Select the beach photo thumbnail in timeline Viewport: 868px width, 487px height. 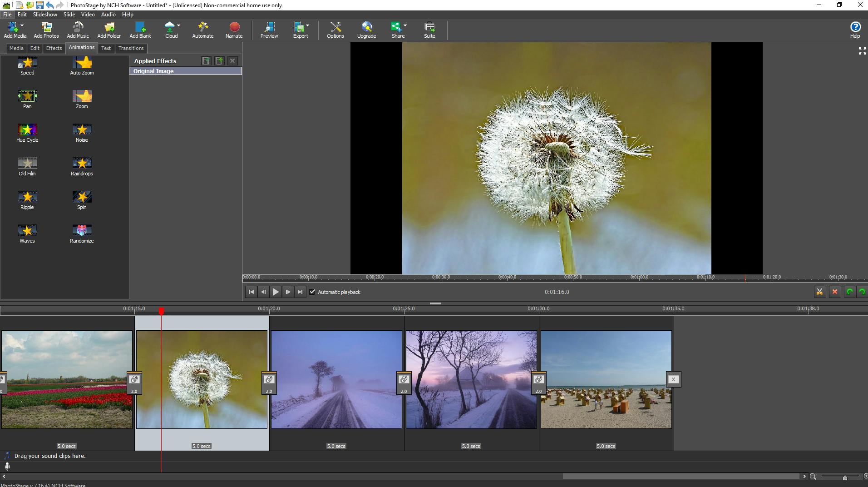pos(606,379)
